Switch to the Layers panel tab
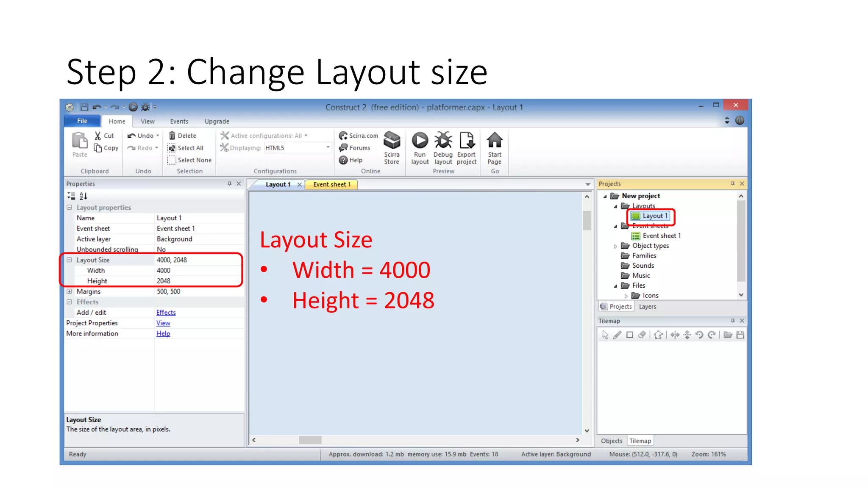 [647, 307]
